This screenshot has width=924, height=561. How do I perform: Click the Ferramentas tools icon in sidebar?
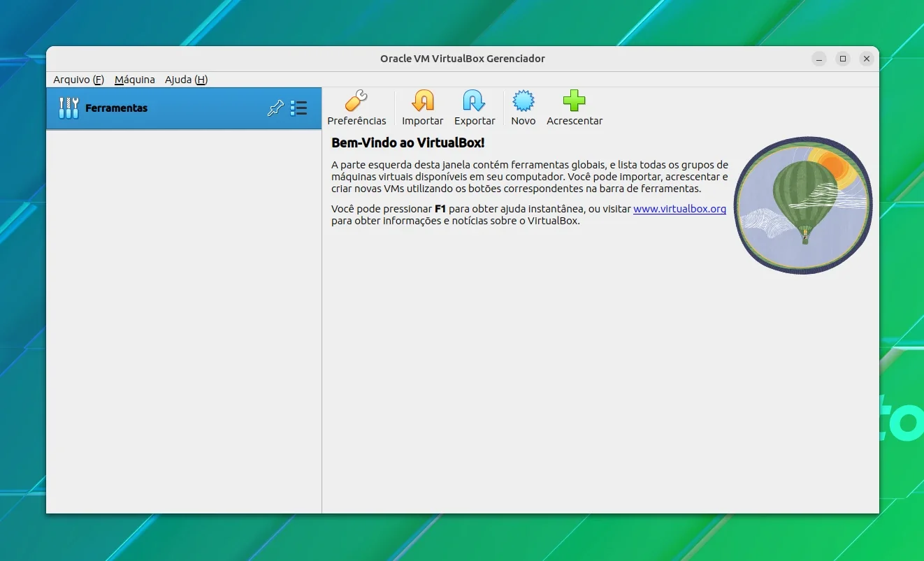[68, 108]
